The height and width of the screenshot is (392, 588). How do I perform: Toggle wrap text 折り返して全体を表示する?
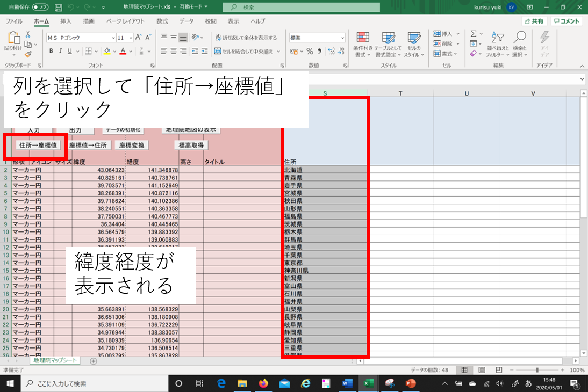pyautogui.click(x=246, y=38)
